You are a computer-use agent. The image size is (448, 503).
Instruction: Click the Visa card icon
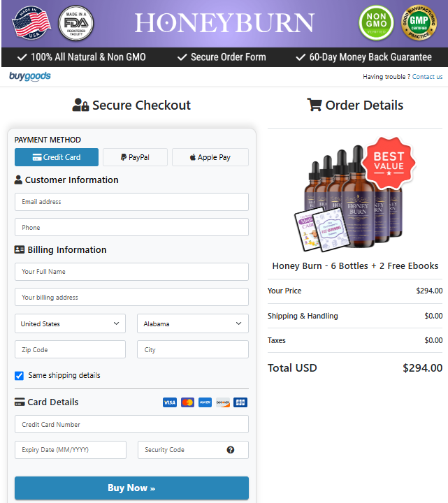pyautogui.click(x=169, y=402)
